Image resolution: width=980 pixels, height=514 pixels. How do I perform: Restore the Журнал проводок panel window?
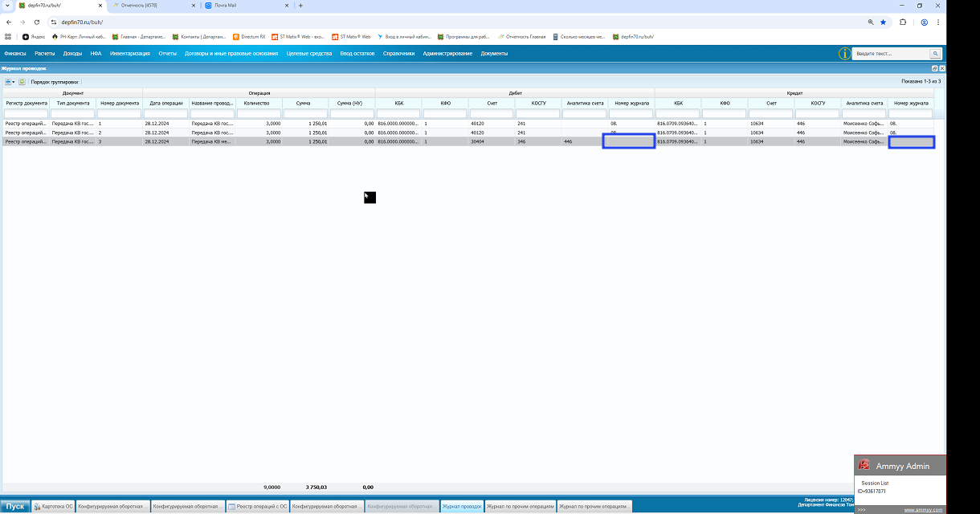[934, 69]
